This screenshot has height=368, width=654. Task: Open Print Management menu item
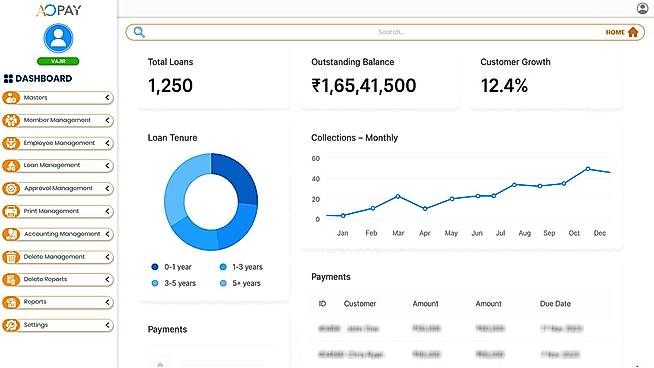[x=58, y=212]
